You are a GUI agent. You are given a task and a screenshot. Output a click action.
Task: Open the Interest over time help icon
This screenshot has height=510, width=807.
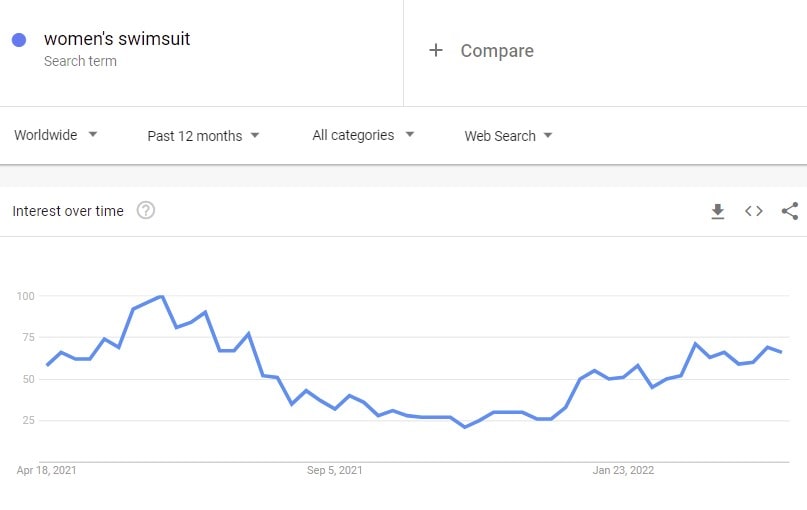(146, 210)
